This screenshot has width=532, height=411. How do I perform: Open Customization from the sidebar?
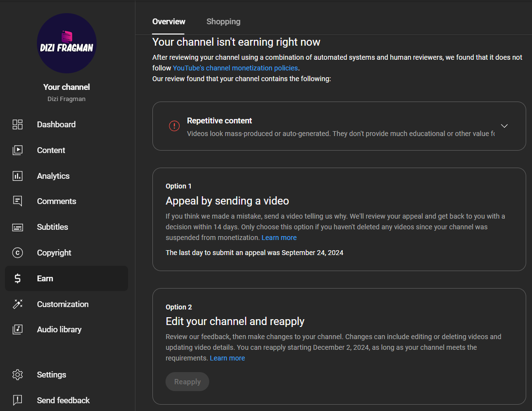click(x=66, y=304)
